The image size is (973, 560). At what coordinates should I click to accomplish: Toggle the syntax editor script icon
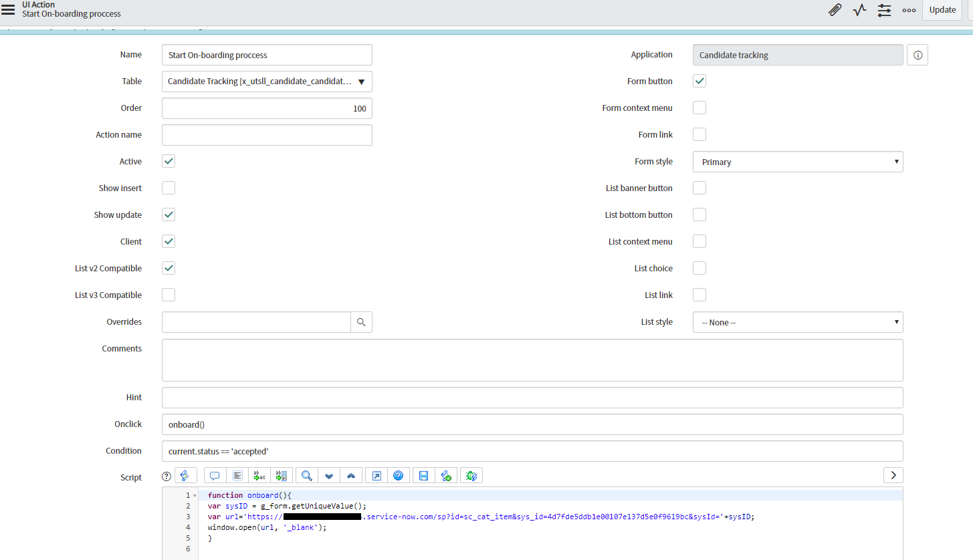[185, 476]
